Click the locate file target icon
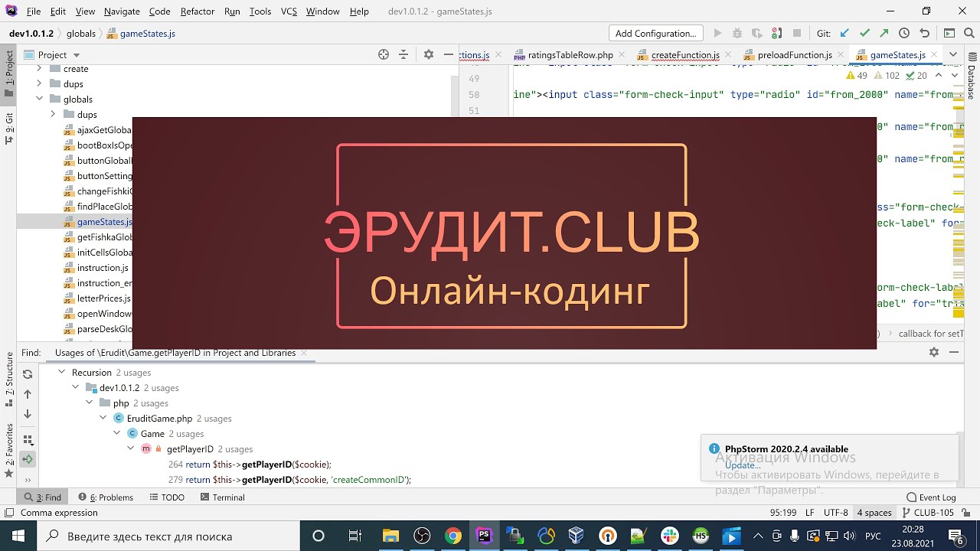 click(x=384, y=54)
